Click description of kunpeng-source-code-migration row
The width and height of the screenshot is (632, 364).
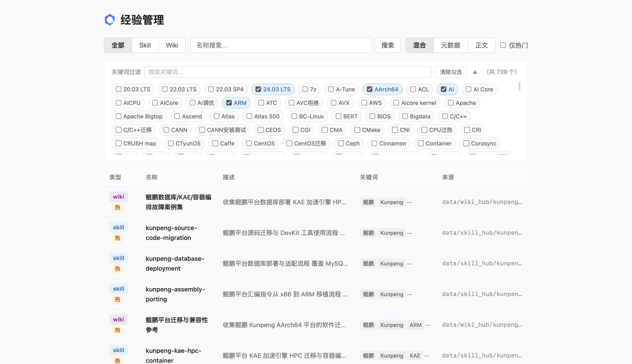284,233
